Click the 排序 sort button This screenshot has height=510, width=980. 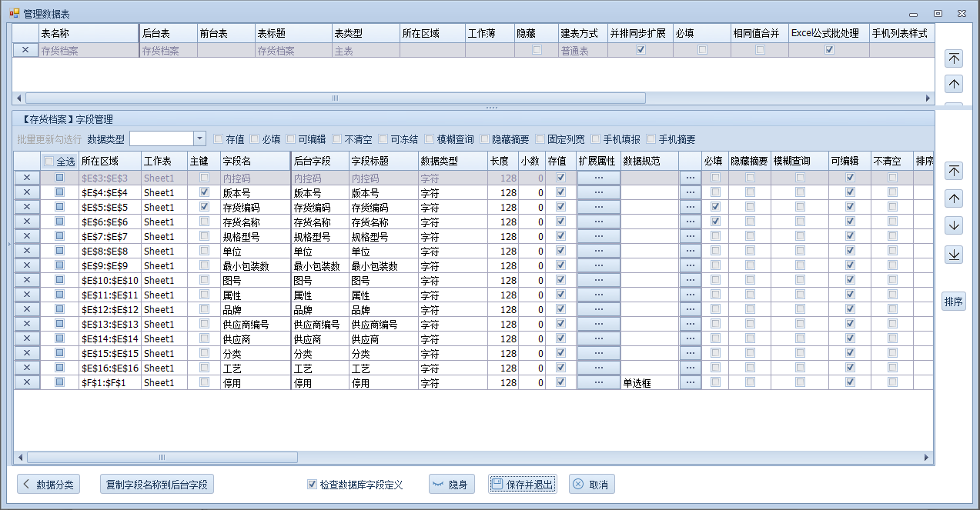click(953, 302)
